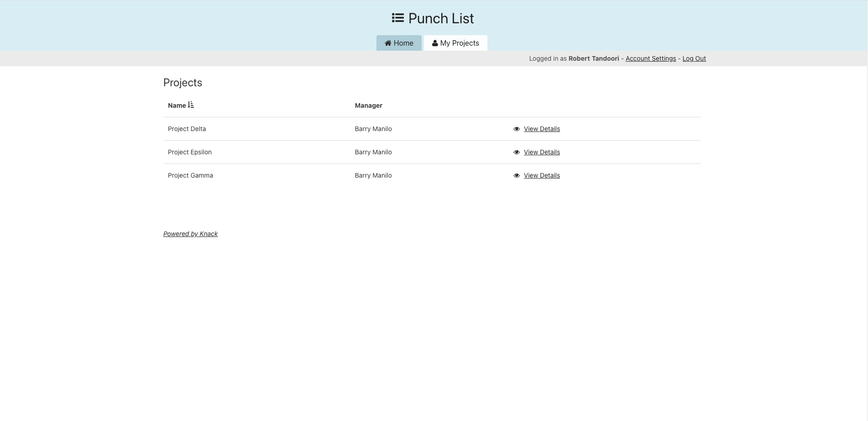
Task: Select the Project Delta name cell
Action: coord(187,129)
